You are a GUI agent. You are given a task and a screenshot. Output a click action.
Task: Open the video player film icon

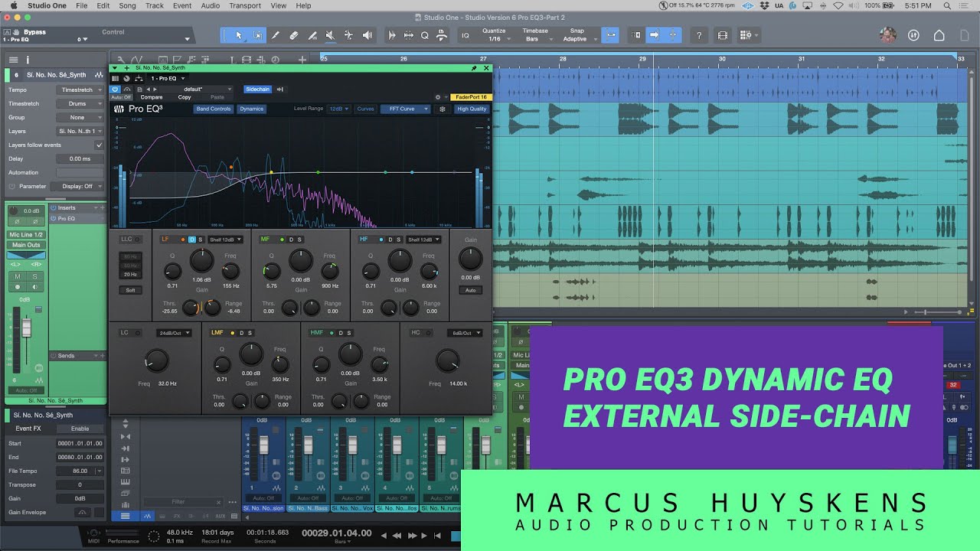point(722,35)
